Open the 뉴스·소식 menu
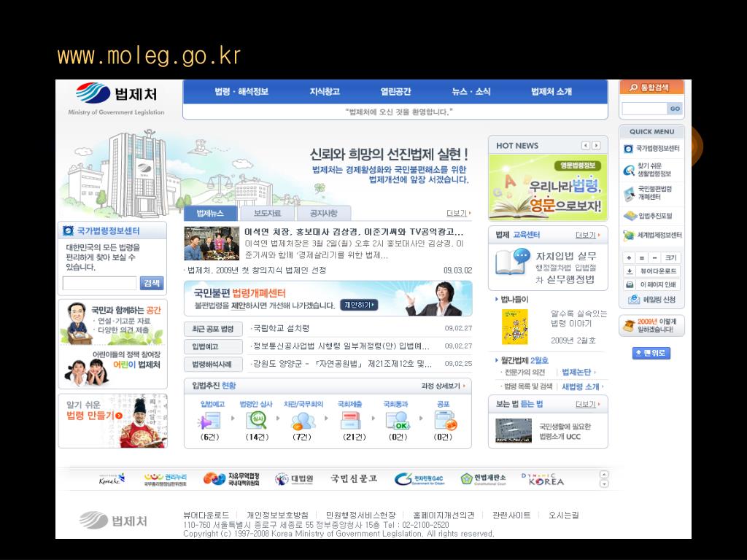747x560 pixels. coord(471,91)
